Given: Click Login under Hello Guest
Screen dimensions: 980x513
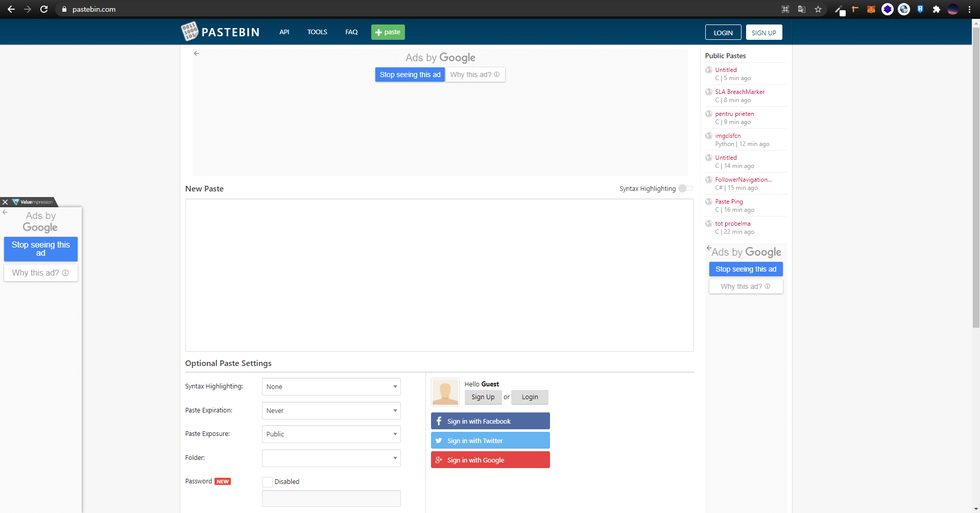Looking at the screenshot, I should coord(530,397).
